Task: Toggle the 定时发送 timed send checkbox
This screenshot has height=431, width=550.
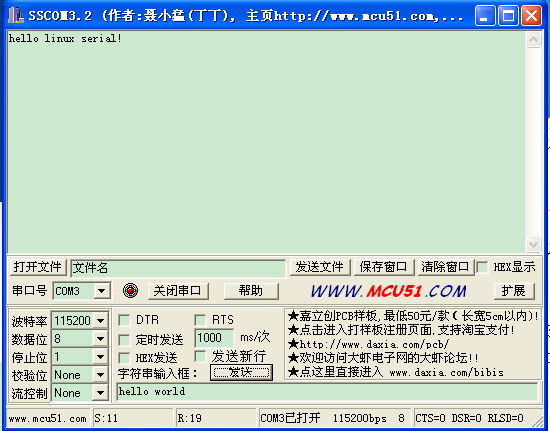Action: (x=124, y=340)
